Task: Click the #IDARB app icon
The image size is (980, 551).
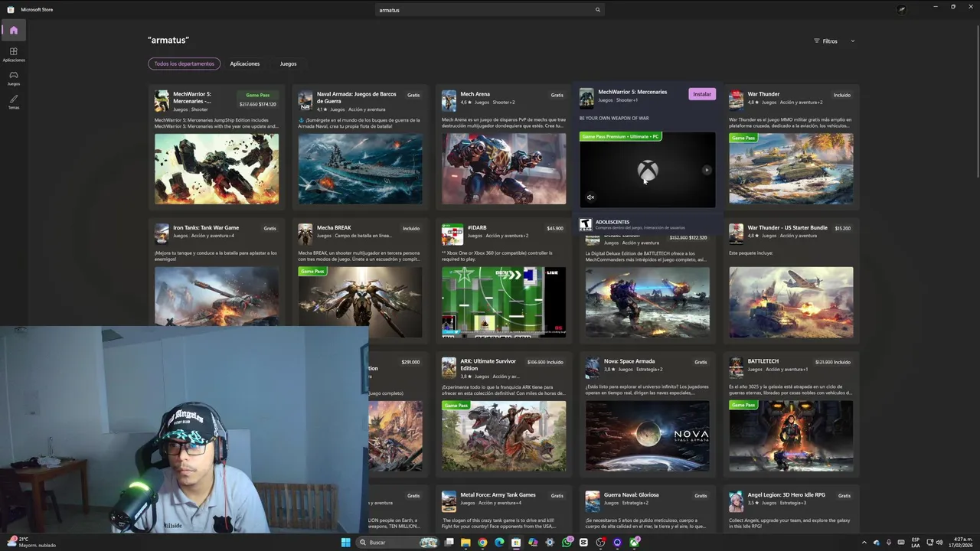Action: [452, 233]
